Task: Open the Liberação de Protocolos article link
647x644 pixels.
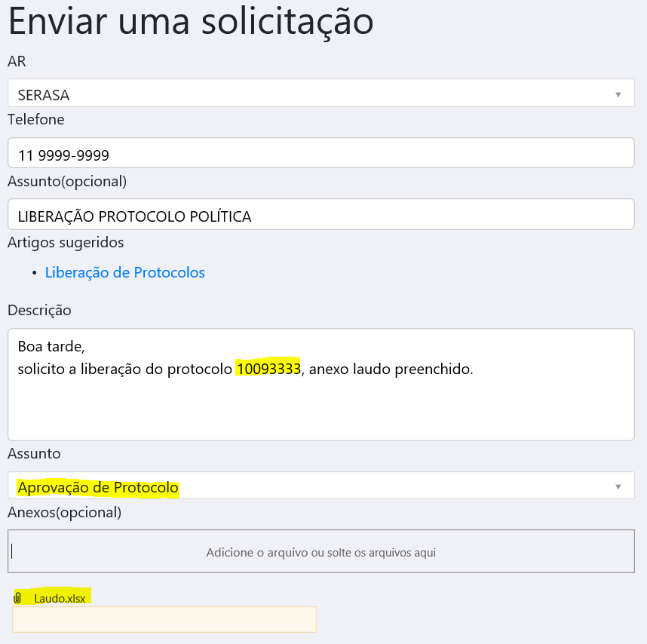Action: click(x=124, y=273)
